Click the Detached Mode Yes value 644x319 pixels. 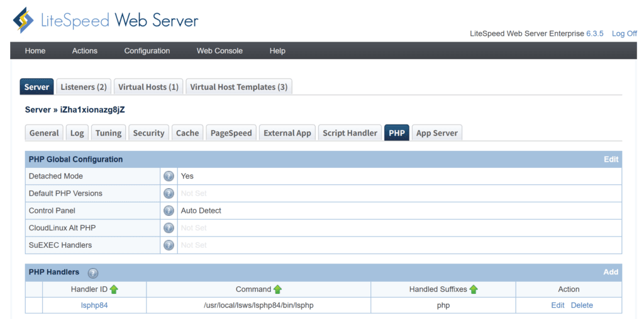[187, 176]
